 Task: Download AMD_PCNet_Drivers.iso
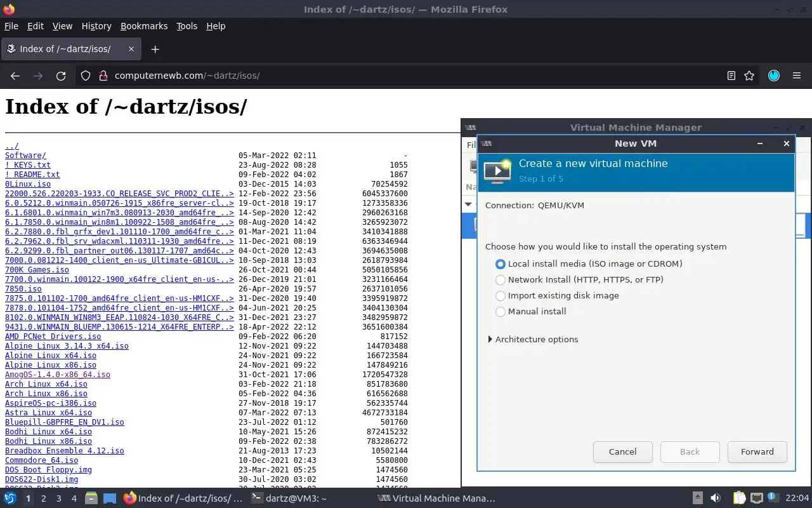(x=53, y=337)
